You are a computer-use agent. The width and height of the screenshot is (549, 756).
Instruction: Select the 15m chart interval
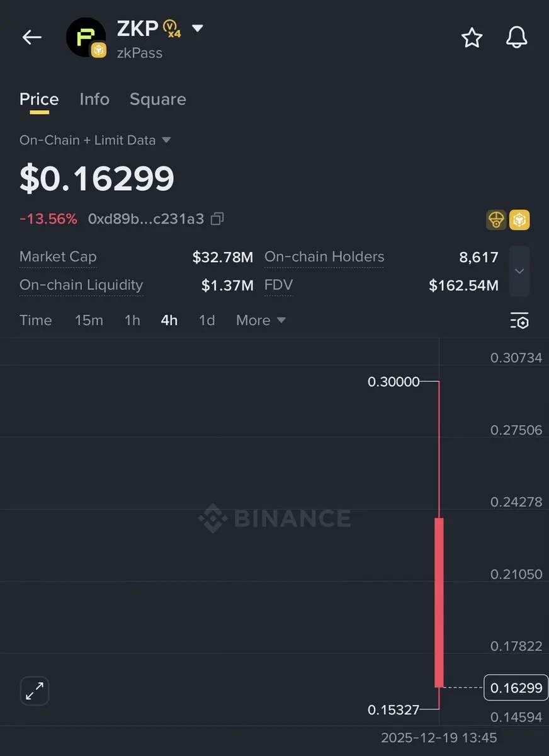click(89, 320)
